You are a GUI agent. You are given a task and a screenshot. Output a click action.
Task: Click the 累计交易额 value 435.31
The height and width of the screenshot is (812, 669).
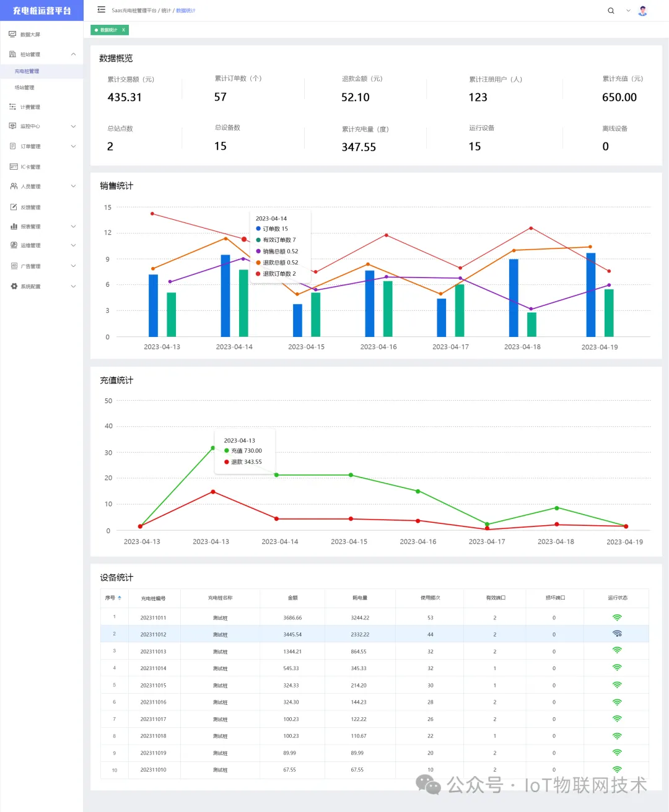[x=125, y=97]
